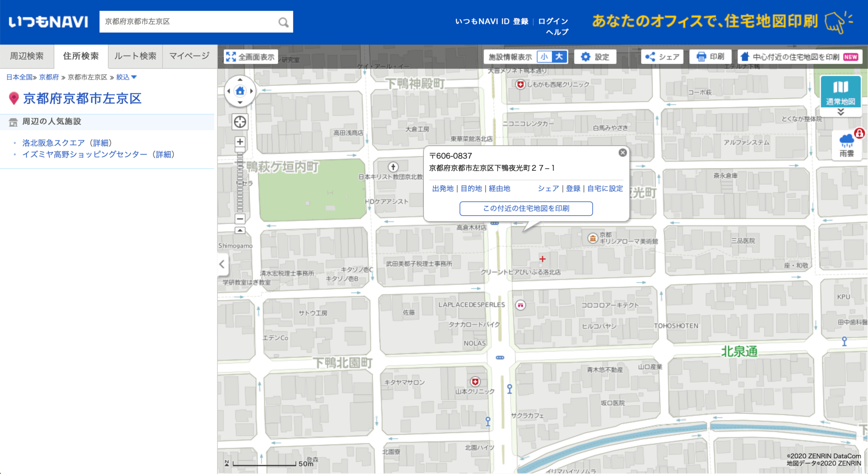Switch facility info display to 大

tap(559, 56)
